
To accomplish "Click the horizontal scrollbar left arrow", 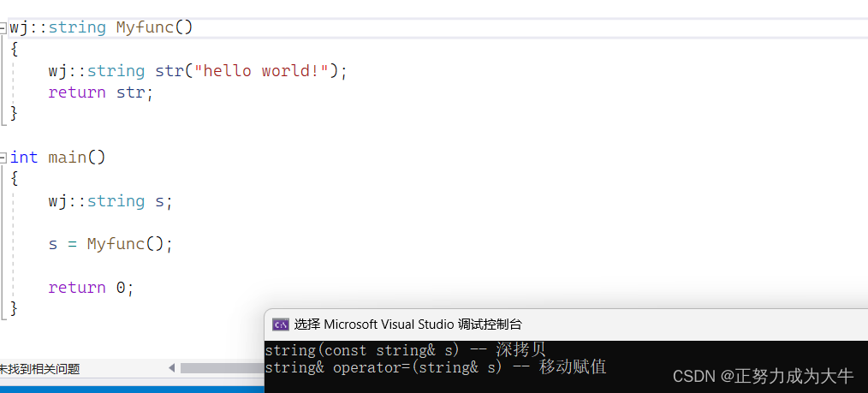I will pos(171,368).
